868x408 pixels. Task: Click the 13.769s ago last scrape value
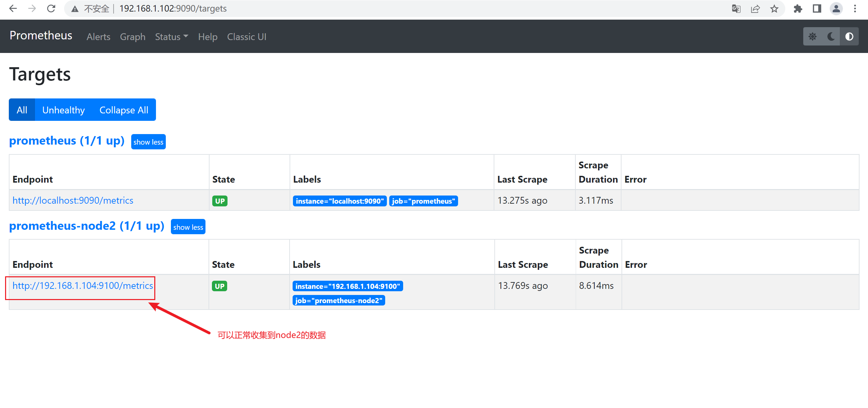523,285
